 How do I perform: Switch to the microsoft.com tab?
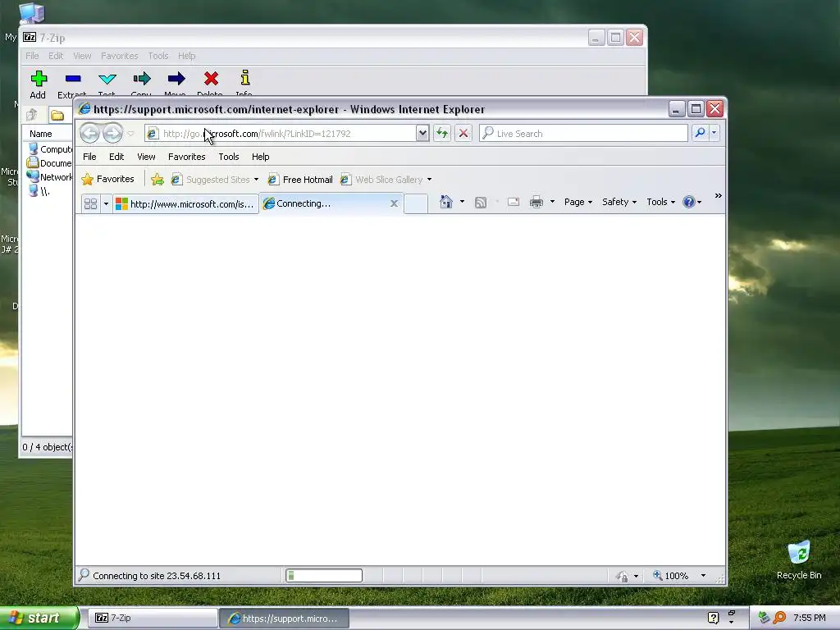coord(185,204)
